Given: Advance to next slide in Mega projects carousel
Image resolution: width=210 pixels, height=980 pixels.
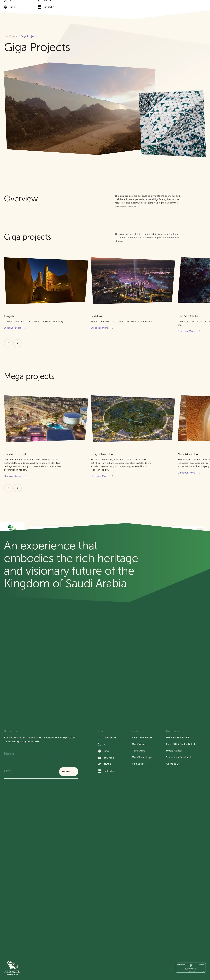Looking at the screenshot, I should (x=17, y=488).
